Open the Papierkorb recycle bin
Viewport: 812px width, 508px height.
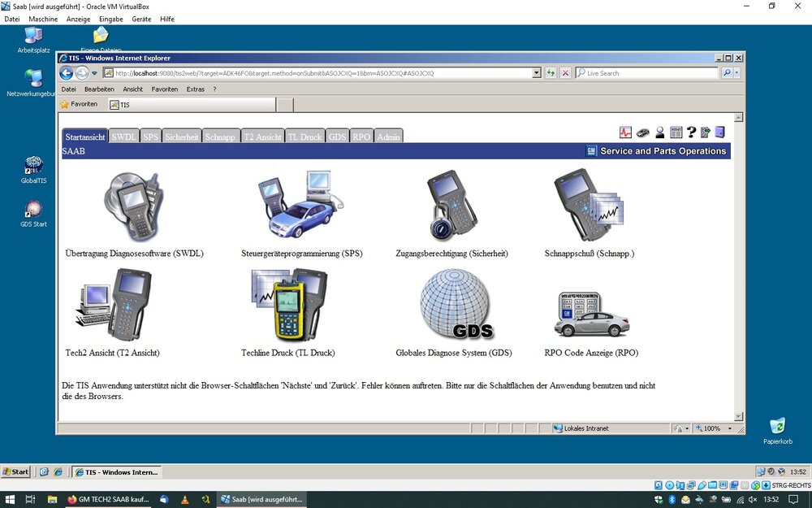(x=777, y=432)
